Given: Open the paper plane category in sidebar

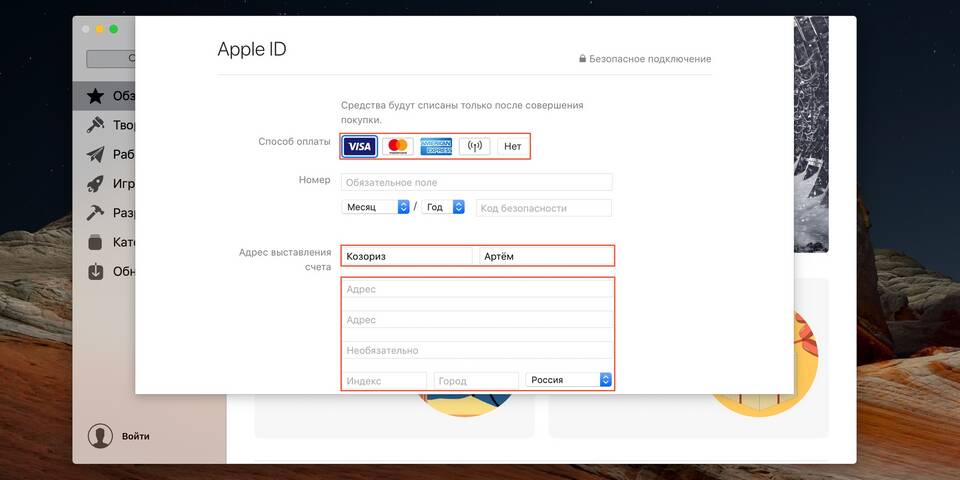Looking at the screenshot, I should point(95,154).
